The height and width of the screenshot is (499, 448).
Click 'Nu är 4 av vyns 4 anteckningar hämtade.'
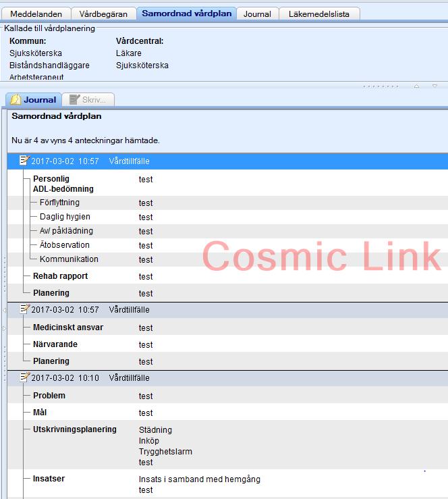coord(86,140)
